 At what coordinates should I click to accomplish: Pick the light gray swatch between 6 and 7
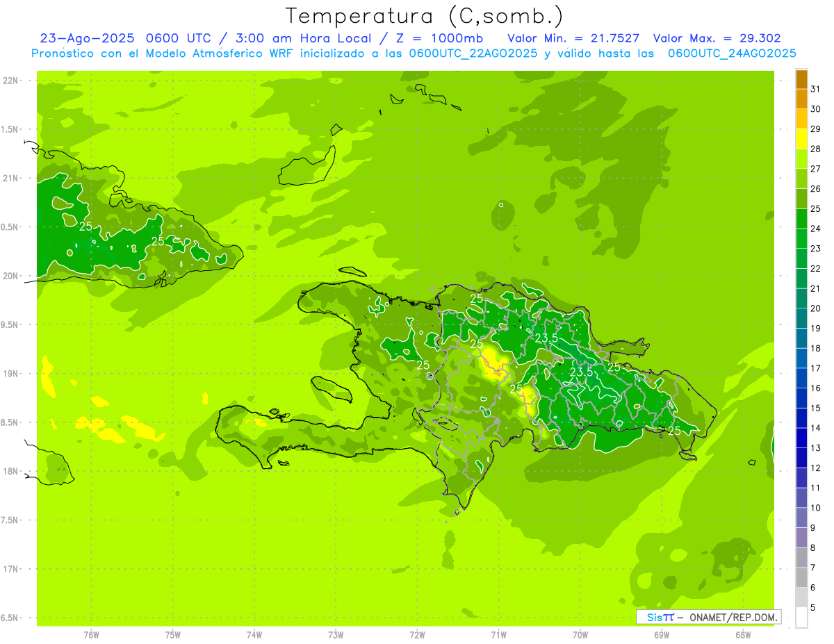pyautogui.click(x=801, y=577)
